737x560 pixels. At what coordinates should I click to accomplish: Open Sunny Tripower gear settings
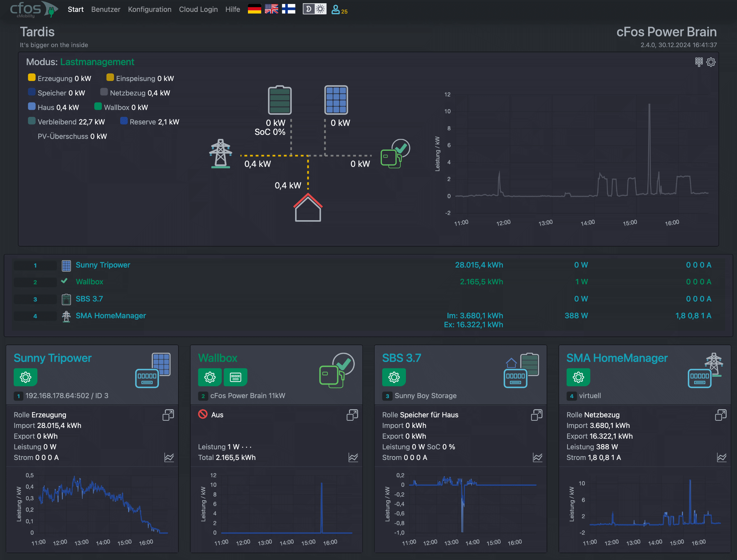26,377
